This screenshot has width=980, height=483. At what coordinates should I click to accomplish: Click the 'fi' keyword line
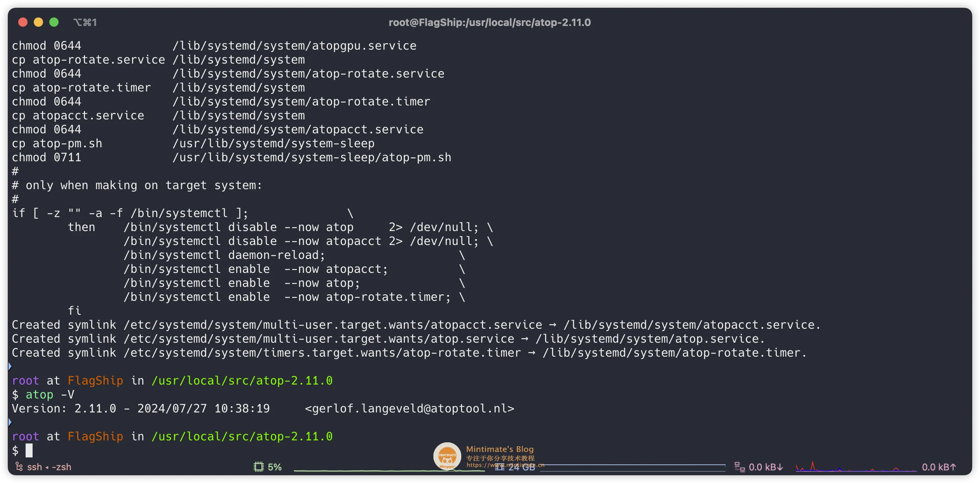pyautogui.click(x=74, y=311)
